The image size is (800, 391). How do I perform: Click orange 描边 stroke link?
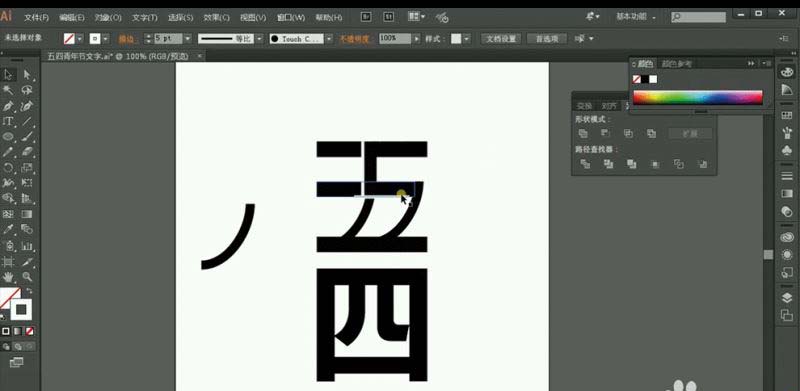tap(126, 39)
